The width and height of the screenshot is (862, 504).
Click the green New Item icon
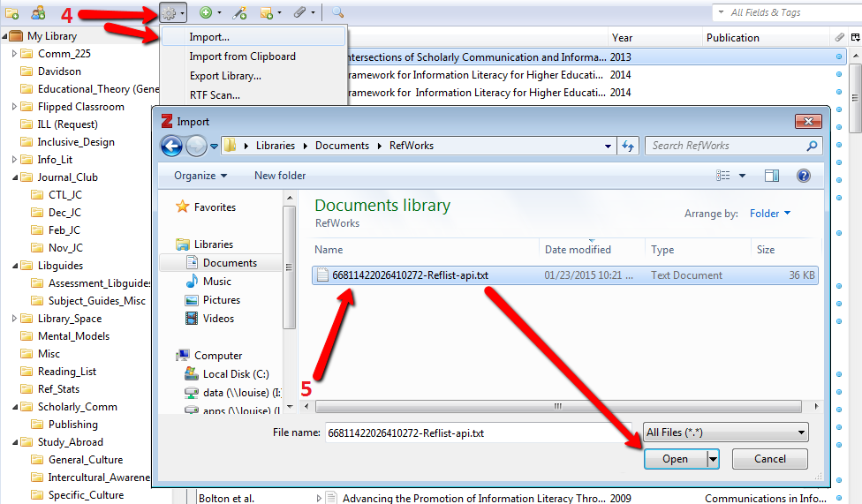pos(206,12)
